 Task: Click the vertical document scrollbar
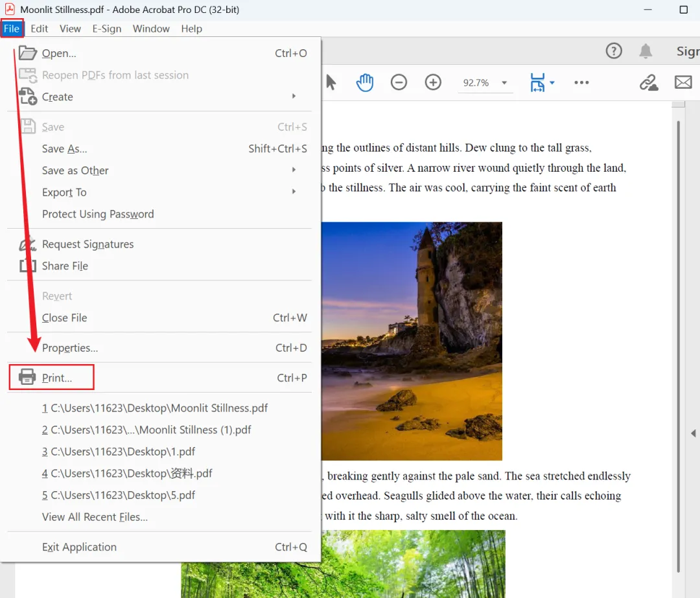point(678,346)
